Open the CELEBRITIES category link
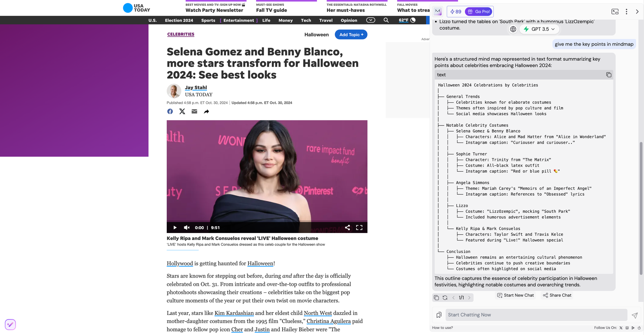Viewport: 644px width, 335px height. 181,34
